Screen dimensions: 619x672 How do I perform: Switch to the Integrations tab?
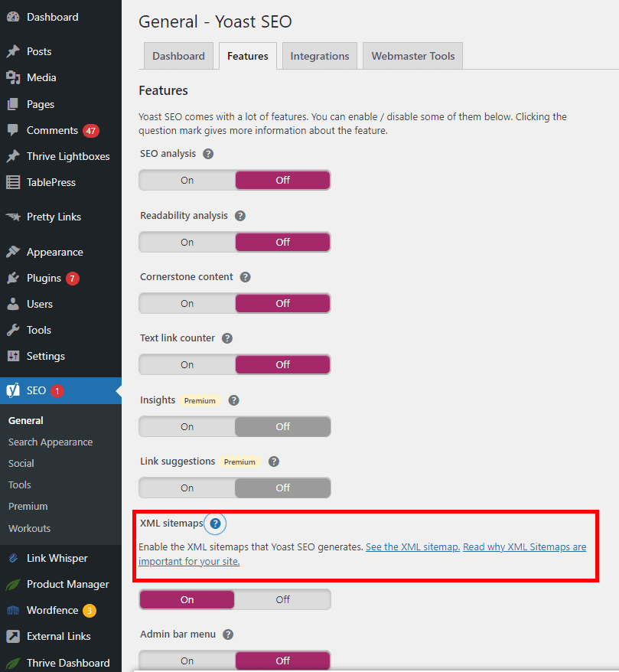(320, 56)
